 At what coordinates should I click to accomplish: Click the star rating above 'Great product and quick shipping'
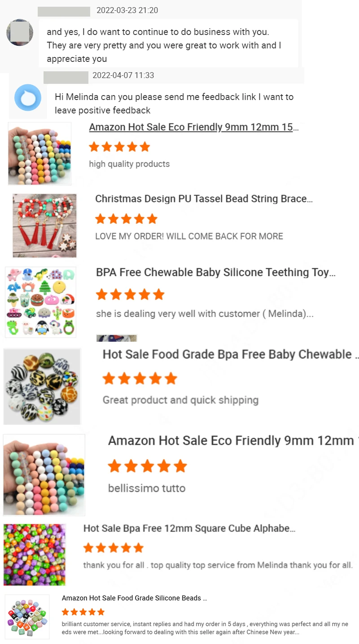click(x=140, y=379)
